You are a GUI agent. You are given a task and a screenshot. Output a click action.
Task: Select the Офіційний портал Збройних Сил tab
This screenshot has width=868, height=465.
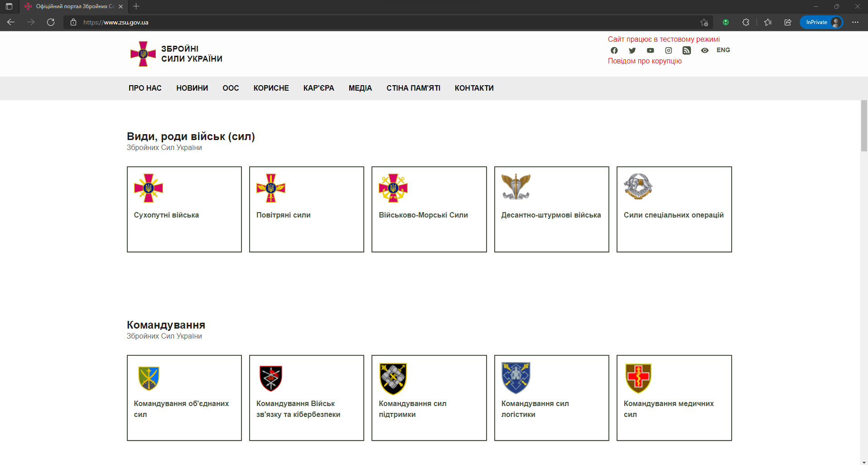click(74, 6)
